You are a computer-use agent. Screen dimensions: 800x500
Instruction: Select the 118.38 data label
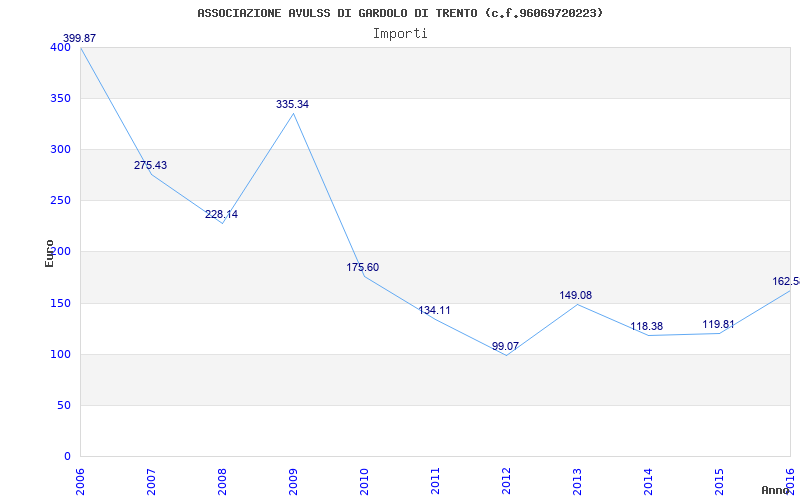click(646, 327)
